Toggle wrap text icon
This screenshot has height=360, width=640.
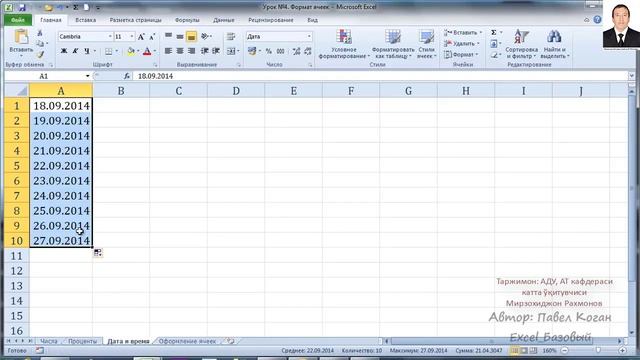(x=231, y=36)
